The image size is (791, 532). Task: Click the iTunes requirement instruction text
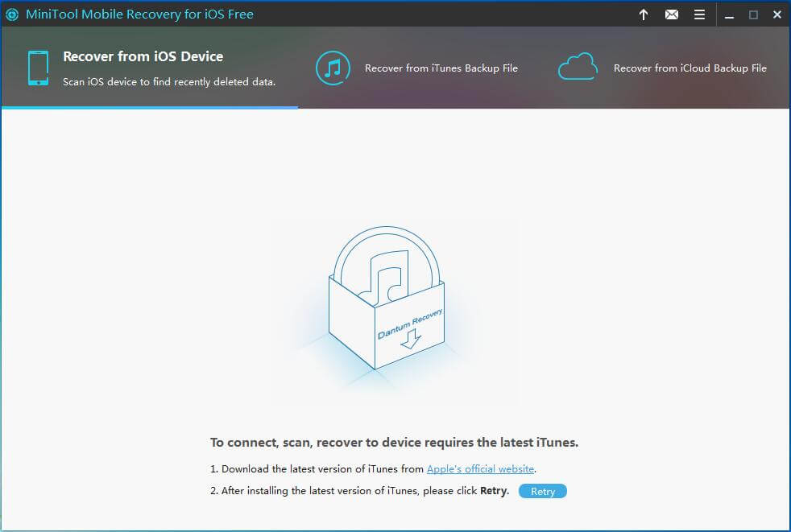click(395, 442)
